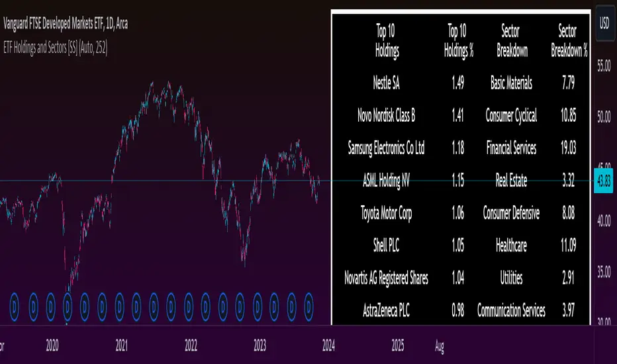Click the 1.05 holdings percentage value
Screen dimensions: 617x364
click(457, 246)
